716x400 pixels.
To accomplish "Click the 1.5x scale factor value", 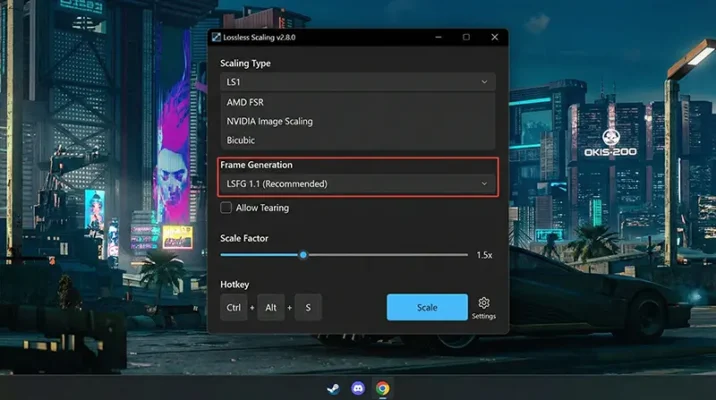I will point(484,255).
